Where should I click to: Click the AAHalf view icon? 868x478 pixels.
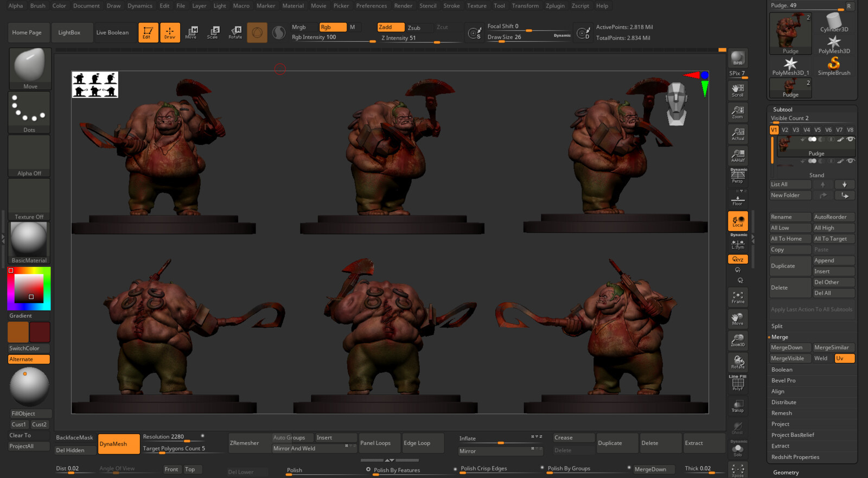[738, 155]
